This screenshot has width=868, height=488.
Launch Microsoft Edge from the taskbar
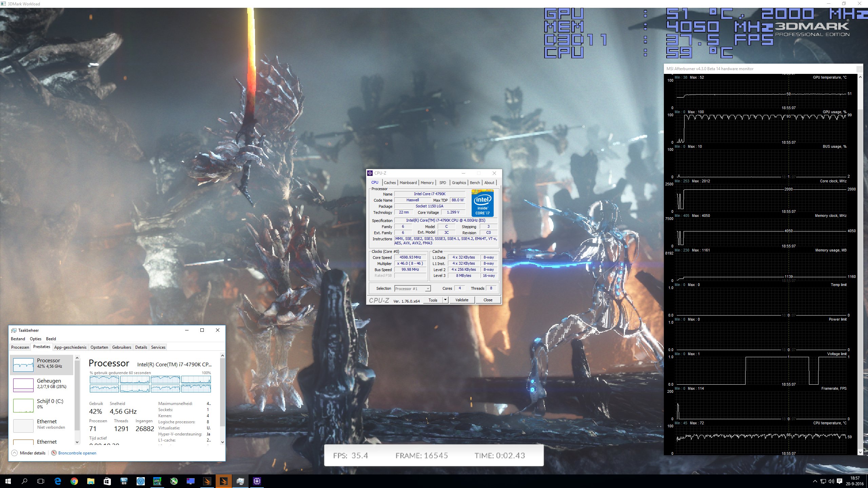[x=58, y=481]
